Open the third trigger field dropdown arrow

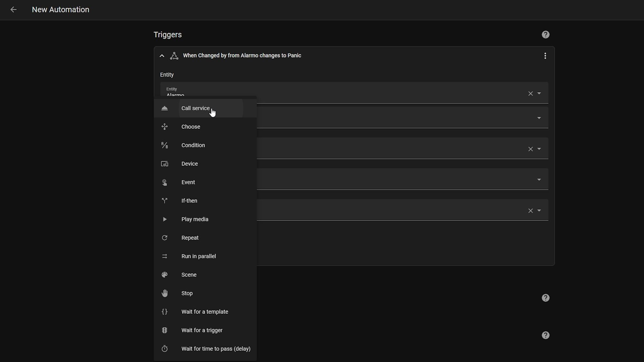(x=539, y=149)
